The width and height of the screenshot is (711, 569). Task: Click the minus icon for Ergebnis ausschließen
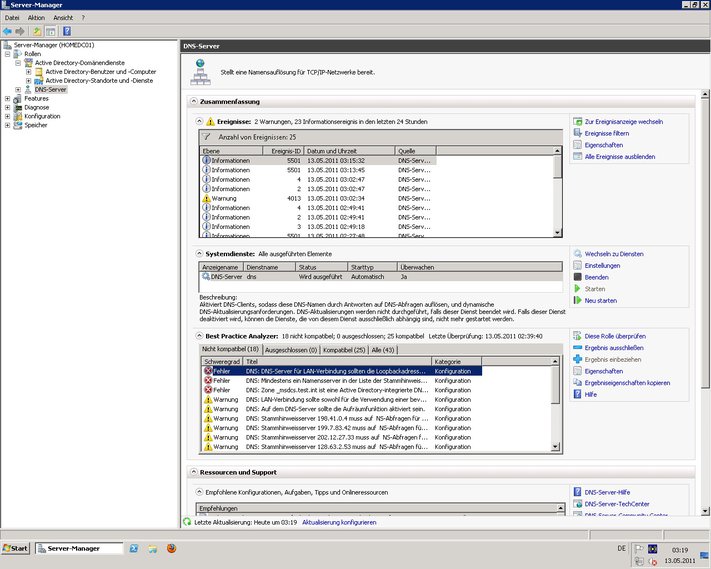[x=577, y=347]
